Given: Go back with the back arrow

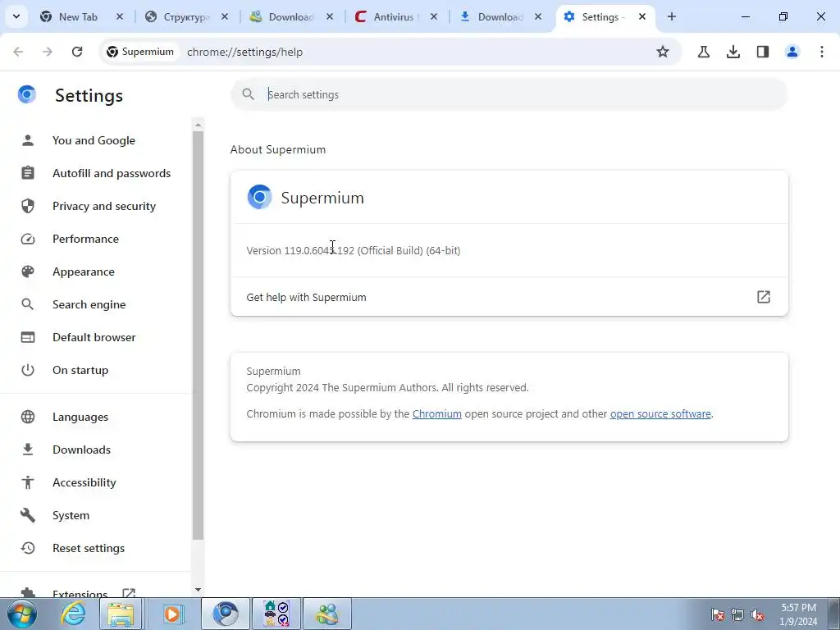Looking at the screenshot, I should (x=18, y=52).
